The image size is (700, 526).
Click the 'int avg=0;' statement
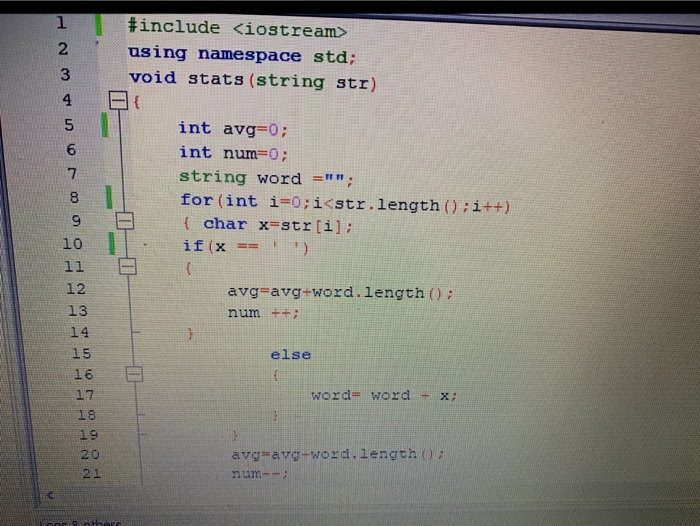233,129
